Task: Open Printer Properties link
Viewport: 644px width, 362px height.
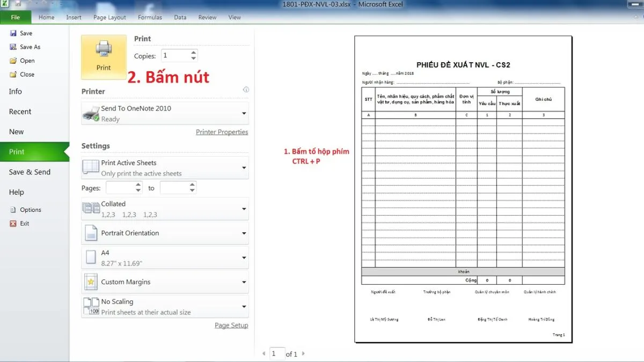Action: tap(222, 131)
